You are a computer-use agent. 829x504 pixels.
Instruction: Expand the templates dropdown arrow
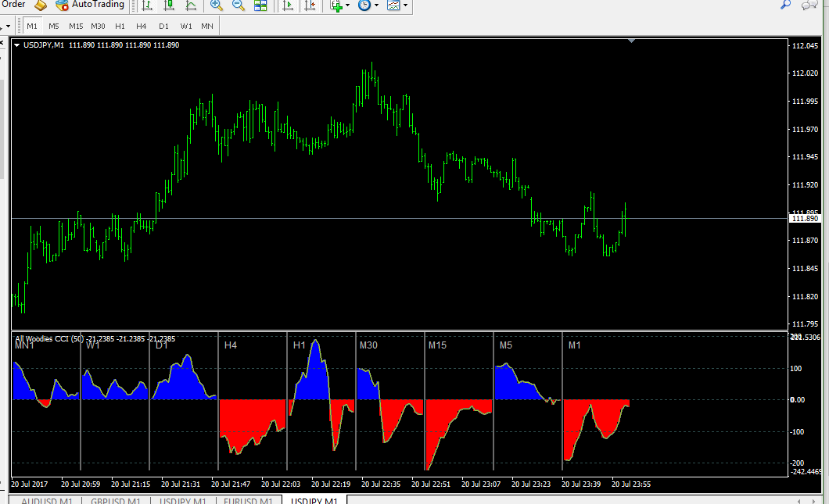[x=406, y=5]
